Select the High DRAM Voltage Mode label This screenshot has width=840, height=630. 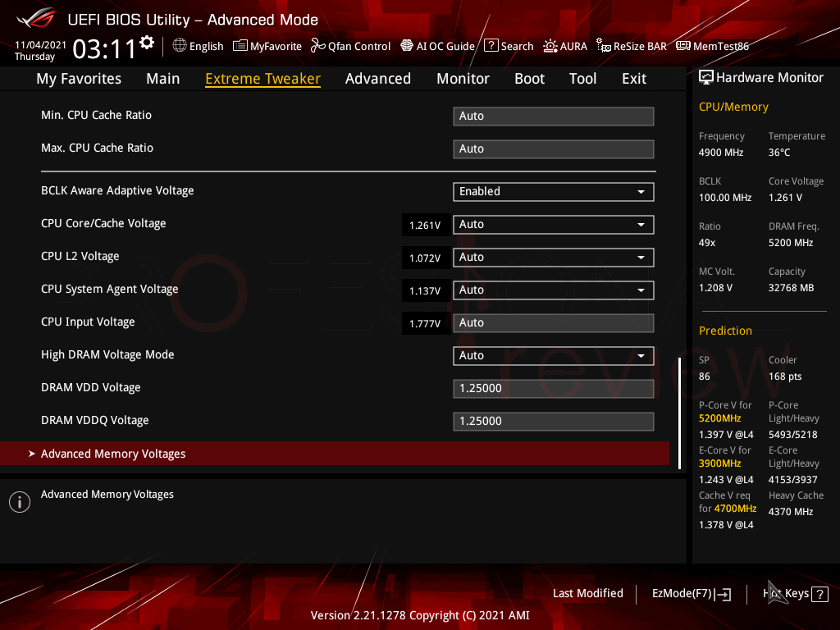point(107,354)
